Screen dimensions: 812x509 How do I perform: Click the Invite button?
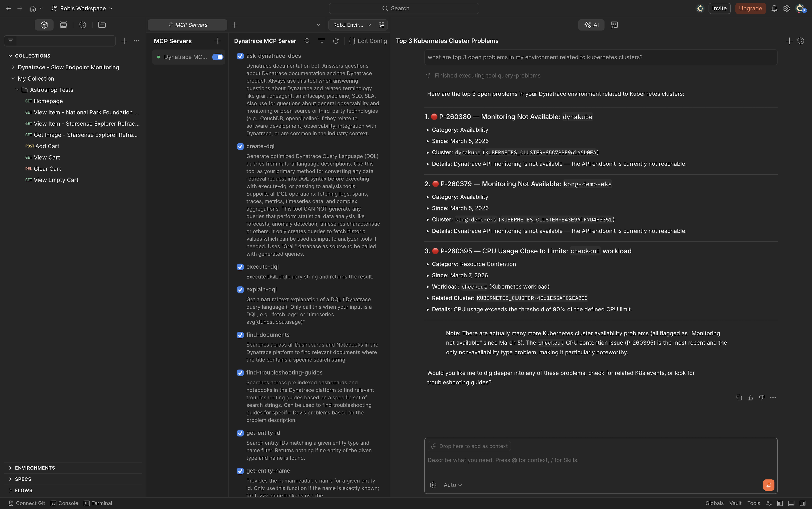coord(719,8)
